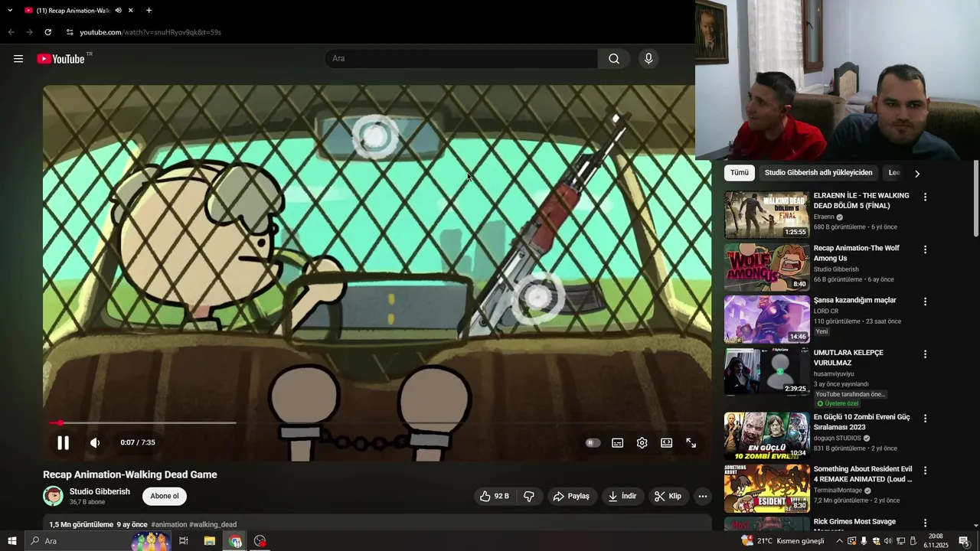This screenshot has width=980, height=551.
Task: Click the #walking_dead hashtag
Action: point(213,524)
